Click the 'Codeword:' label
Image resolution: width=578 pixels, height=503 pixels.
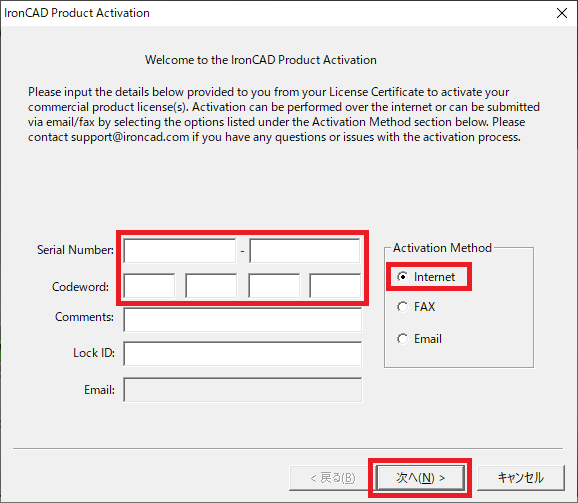[80, 287]
